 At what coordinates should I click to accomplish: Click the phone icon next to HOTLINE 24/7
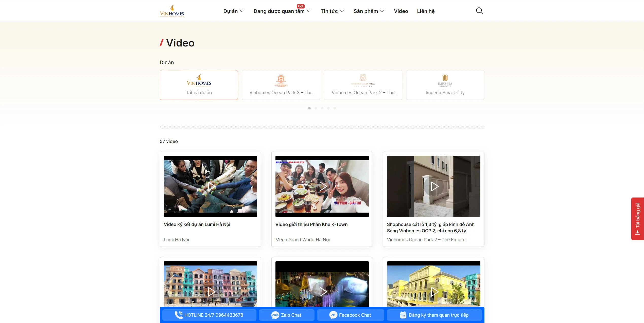[x=179, y=315]
